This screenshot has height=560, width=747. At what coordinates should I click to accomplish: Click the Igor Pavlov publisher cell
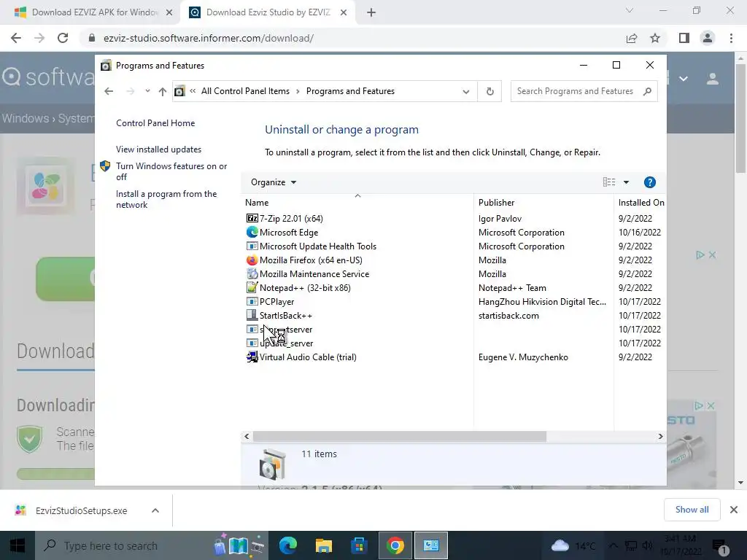(500, 218)
